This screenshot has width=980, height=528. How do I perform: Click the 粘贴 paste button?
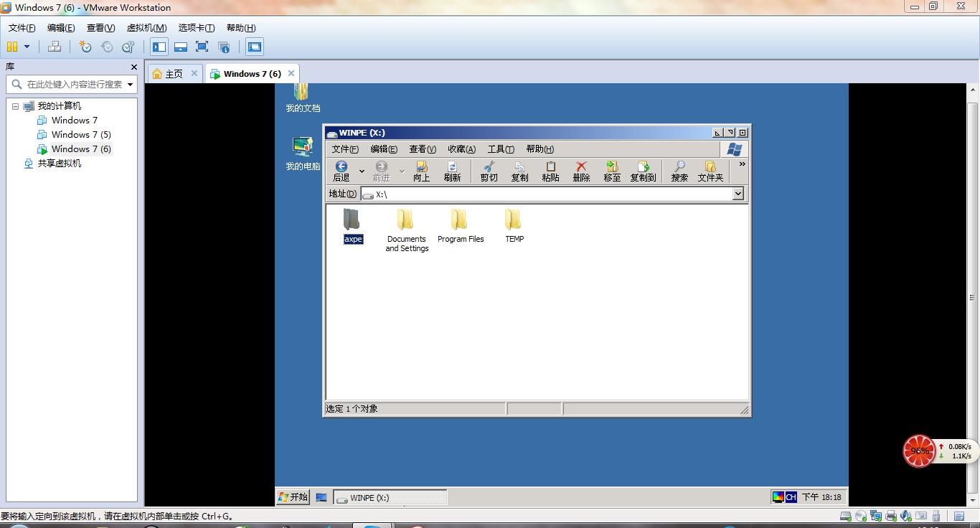pos(551,171)
